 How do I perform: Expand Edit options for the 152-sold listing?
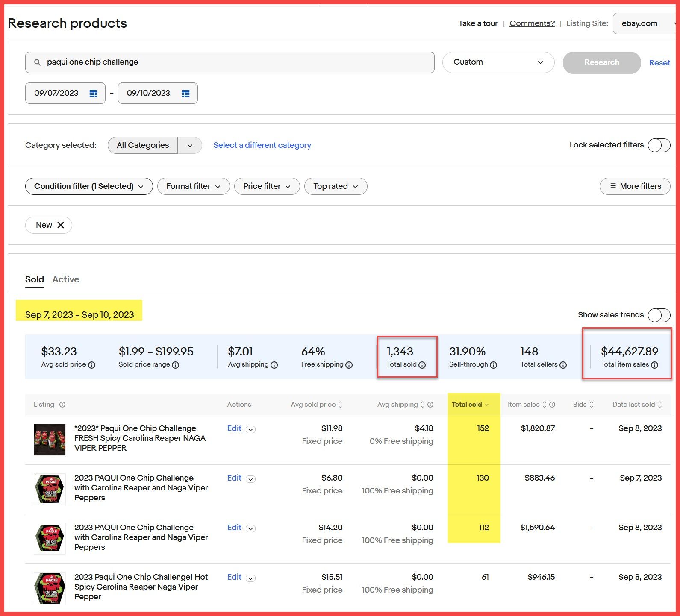pos(251,430)
